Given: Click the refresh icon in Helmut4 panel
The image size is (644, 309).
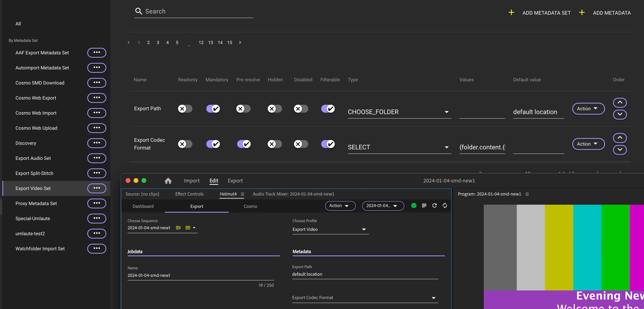Looking at the screenshot, I should (x=434, y=205).
